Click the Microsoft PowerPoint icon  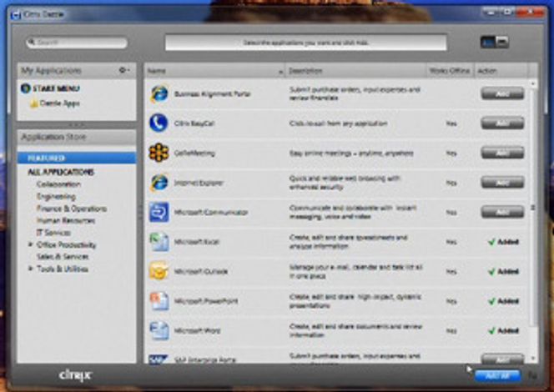pyautogui.click(x=159, y=301)
